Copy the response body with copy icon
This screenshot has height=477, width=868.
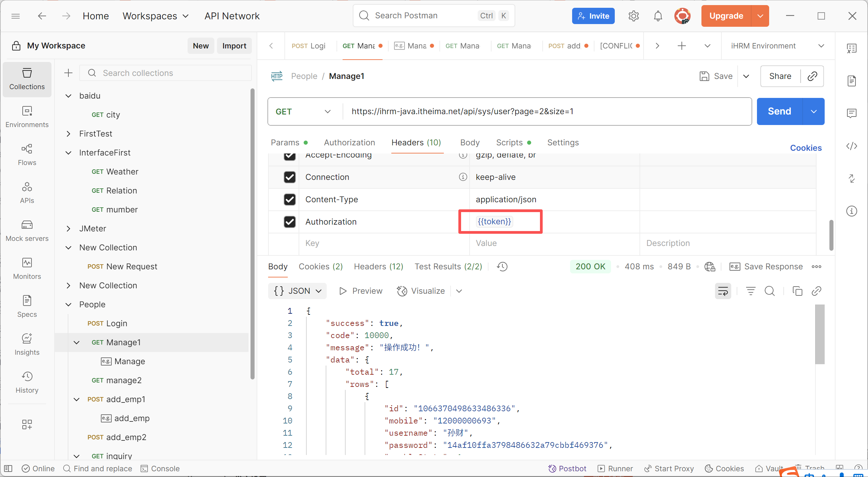coord(797,291)
